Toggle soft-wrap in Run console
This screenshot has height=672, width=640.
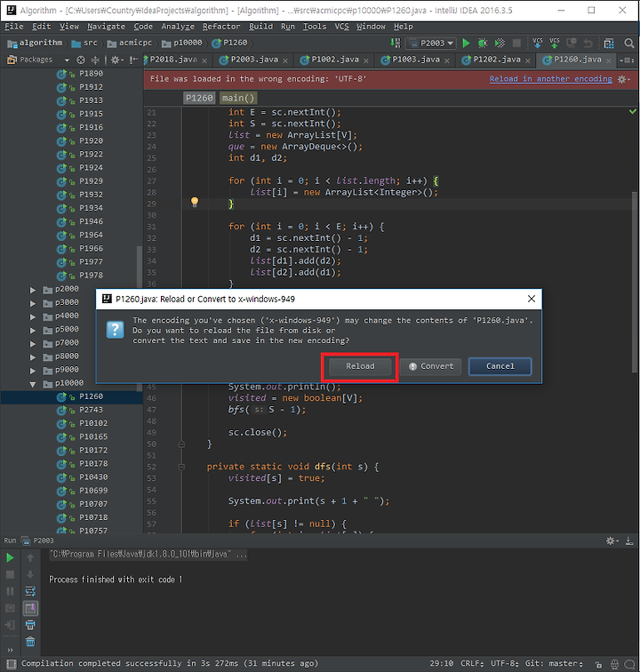30,591
